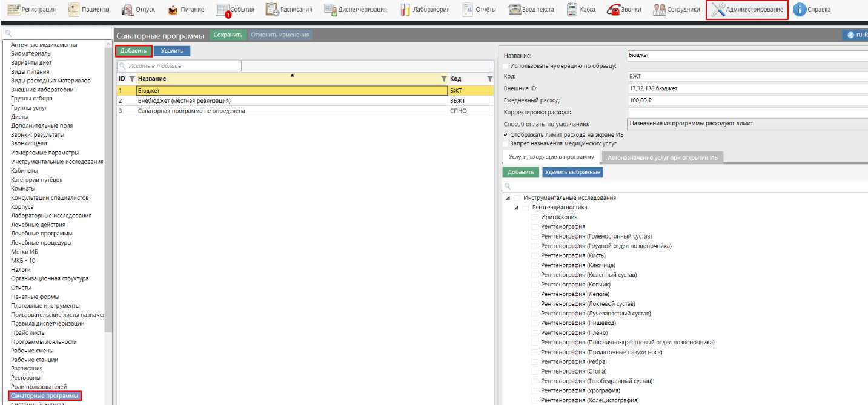Enable 'Использовать нумерацию по образцу' checkbox
868x405 pixels.
[x=506, y=66]
